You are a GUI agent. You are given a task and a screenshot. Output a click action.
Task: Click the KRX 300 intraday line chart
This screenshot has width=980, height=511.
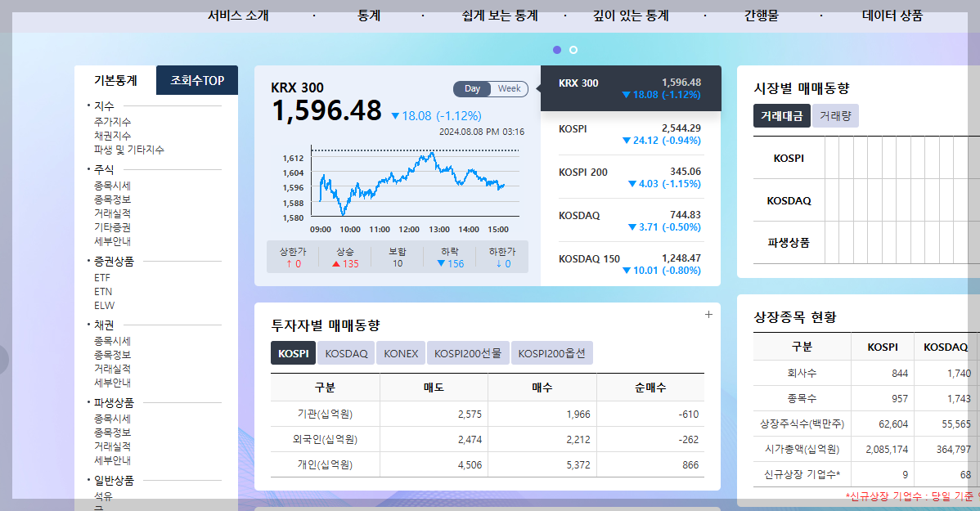415,184
